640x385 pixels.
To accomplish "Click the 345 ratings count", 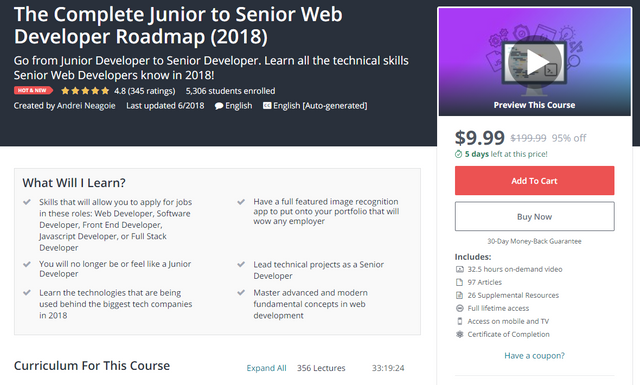I will (x=151, y=91).
